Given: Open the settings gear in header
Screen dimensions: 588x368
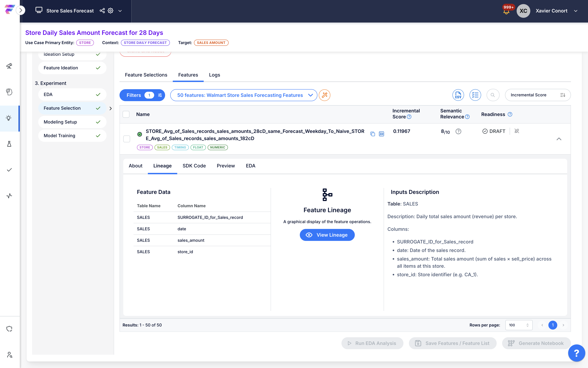Looking at the screenshot, I should 110,11.
